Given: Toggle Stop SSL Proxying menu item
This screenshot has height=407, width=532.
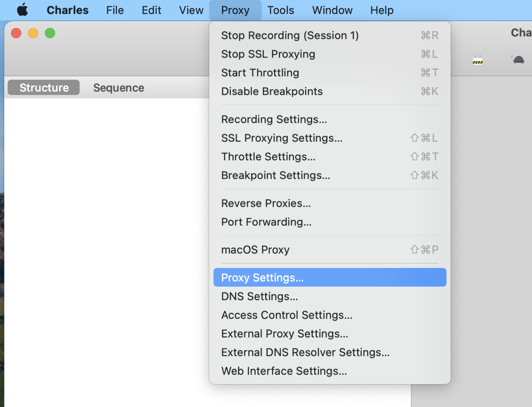Looking at the screenshot, I should pos(268,54).
